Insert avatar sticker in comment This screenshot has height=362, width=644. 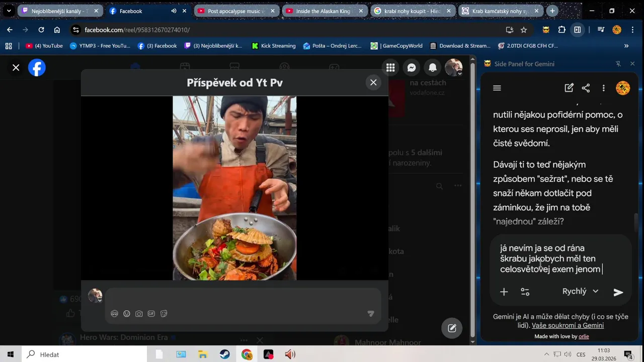tap(114, 314)
